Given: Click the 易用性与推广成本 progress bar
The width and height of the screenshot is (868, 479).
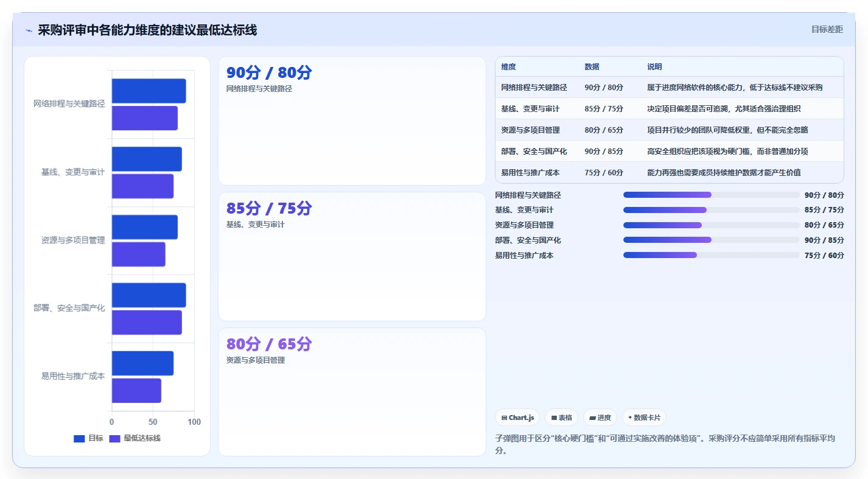Looking at the screenshot, I should click(711, 256).
